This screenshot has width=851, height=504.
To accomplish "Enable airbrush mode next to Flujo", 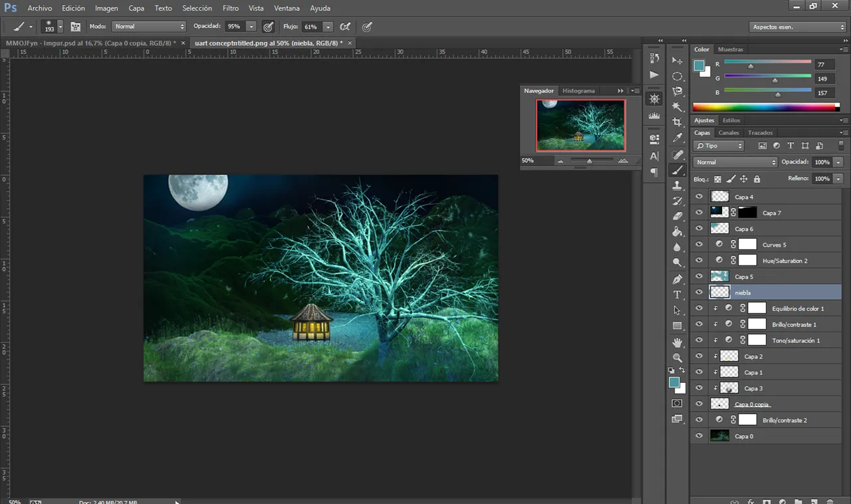I will point(345,27).
